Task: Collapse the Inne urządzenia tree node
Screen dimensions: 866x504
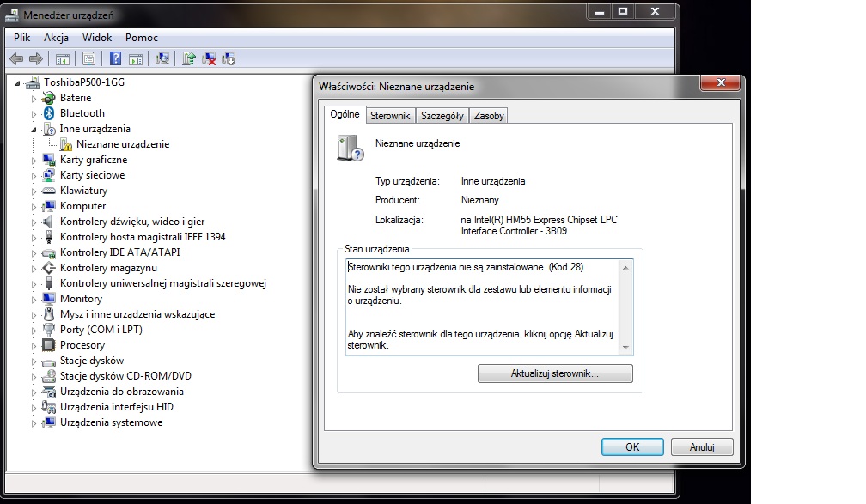Action: click(x=34, y=129)
